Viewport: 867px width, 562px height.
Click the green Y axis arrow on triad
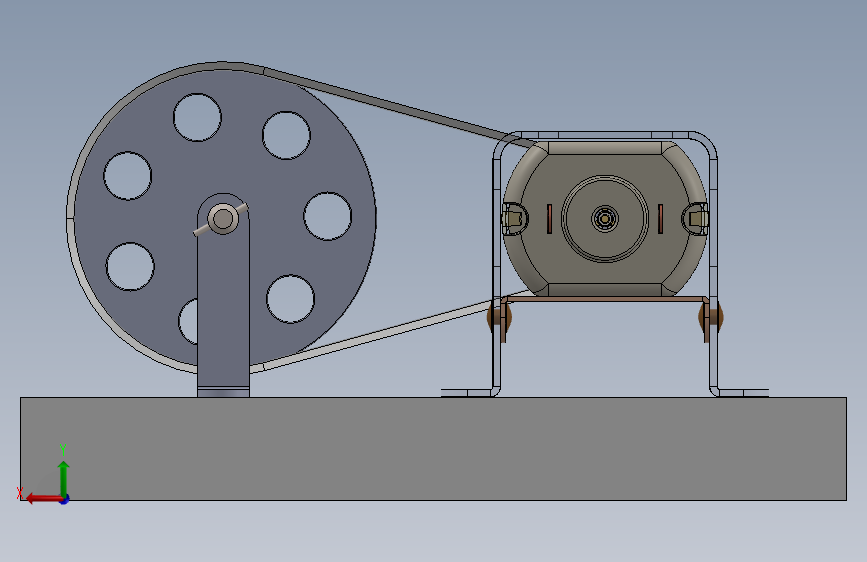[64, 477]
